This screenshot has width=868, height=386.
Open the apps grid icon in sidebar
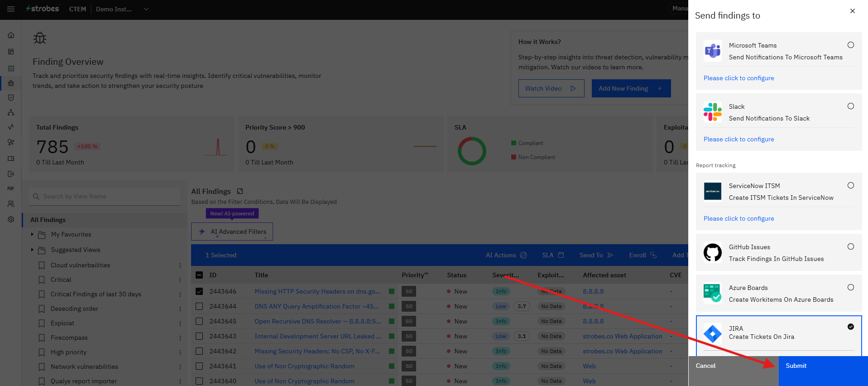click(11, 68)
